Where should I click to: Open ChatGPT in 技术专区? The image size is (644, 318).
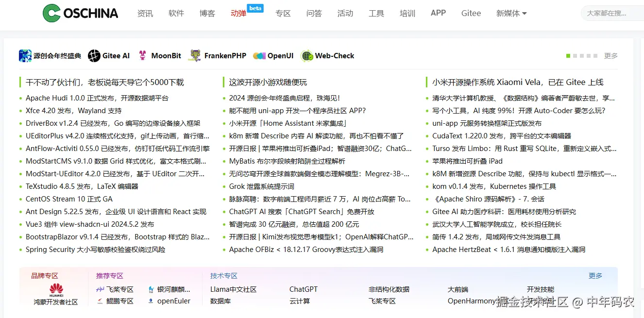pos(304,289)
